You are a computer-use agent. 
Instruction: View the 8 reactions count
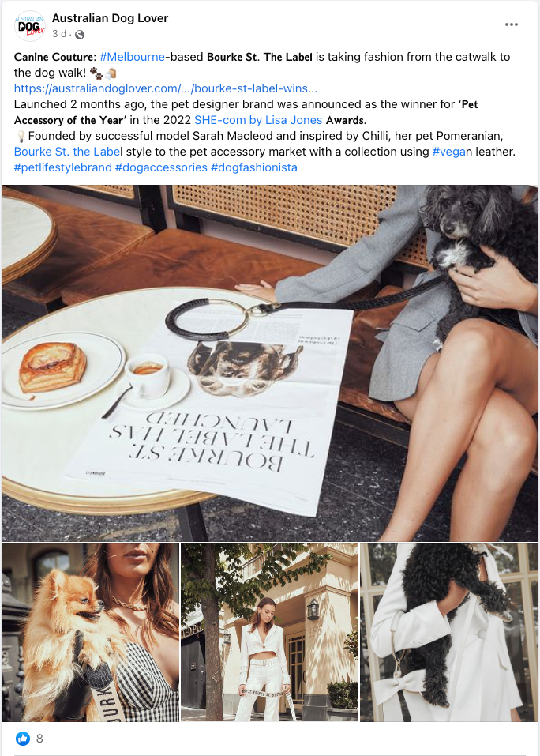(39, 738)
